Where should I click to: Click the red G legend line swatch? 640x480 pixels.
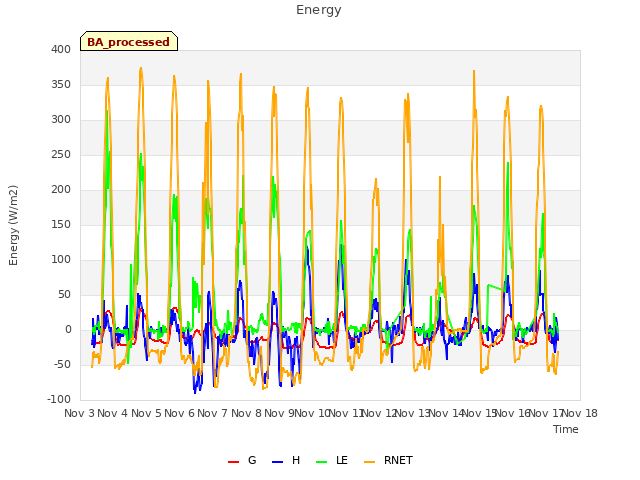point(233,462)
